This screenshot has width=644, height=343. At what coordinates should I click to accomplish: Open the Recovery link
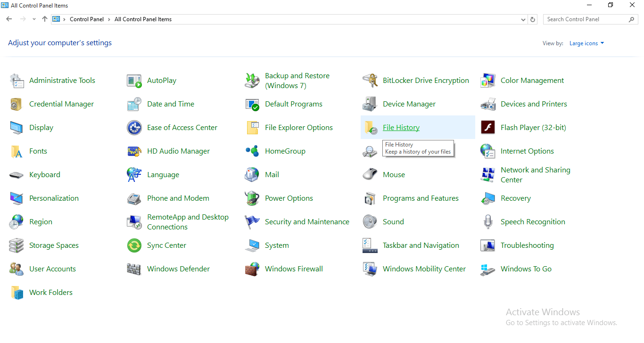point(516,198)
